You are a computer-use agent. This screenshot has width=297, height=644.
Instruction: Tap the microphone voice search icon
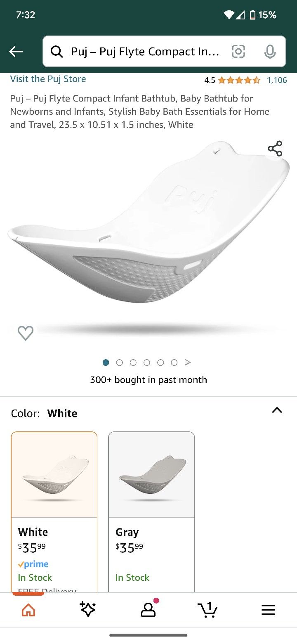(270, 52)
